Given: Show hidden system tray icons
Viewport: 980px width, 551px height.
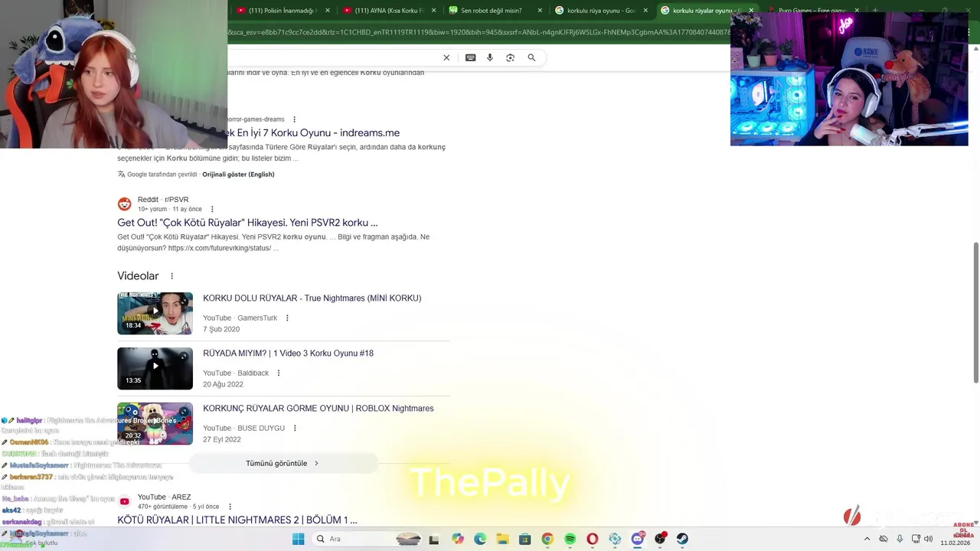Looking at the screenshot, I should [x=867, y=539].
